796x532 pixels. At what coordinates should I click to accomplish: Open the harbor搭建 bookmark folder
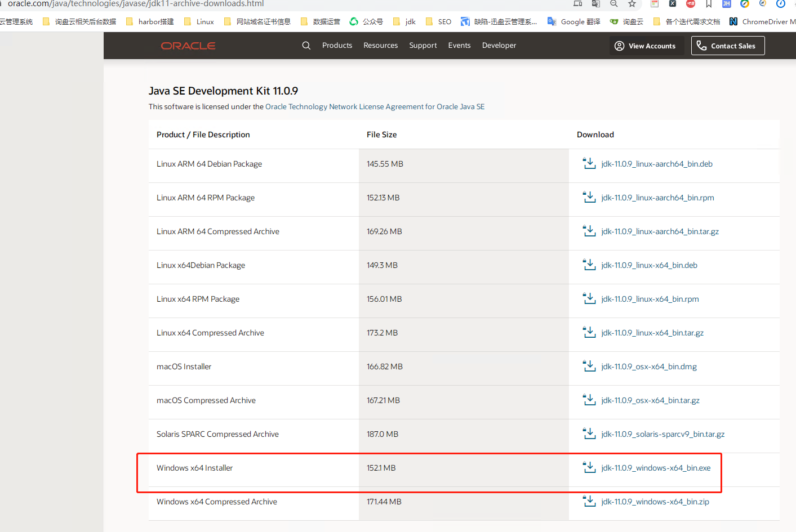click(x=150, y=21)
